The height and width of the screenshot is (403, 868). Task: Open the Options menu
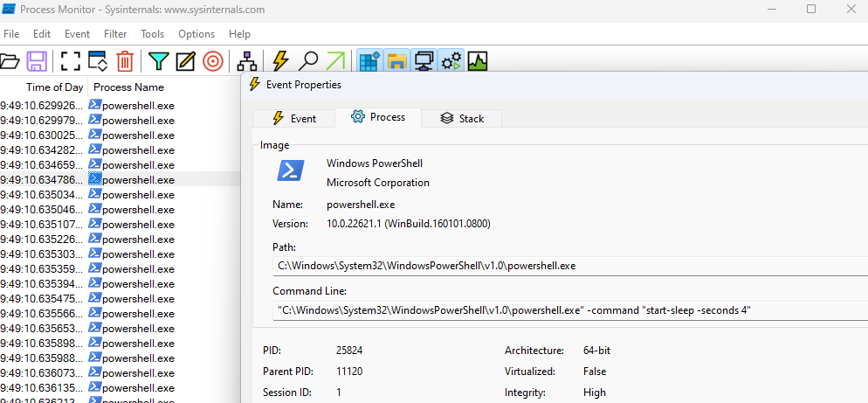[x=196, y=34]
